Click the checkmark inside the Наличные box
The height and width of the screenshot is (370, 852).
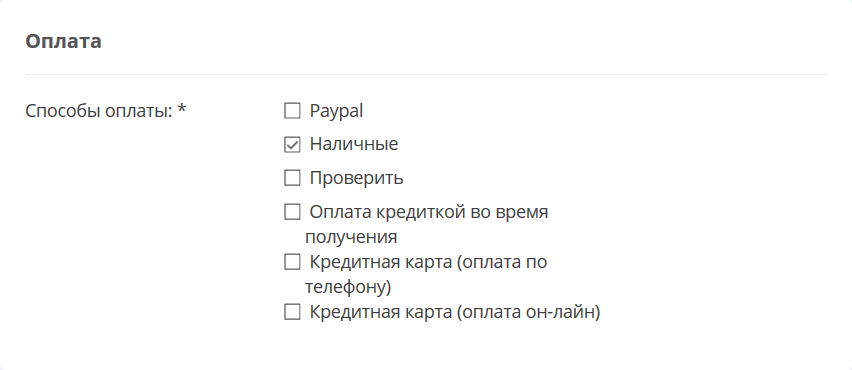[x=292, y=145]
